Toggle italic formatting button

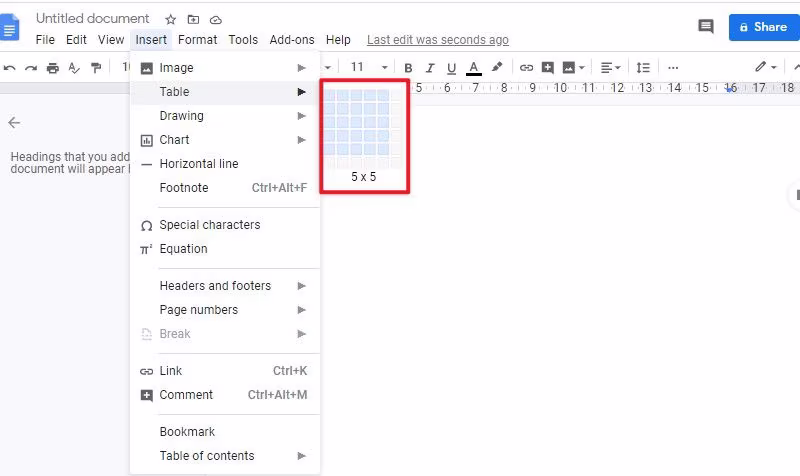430,68
